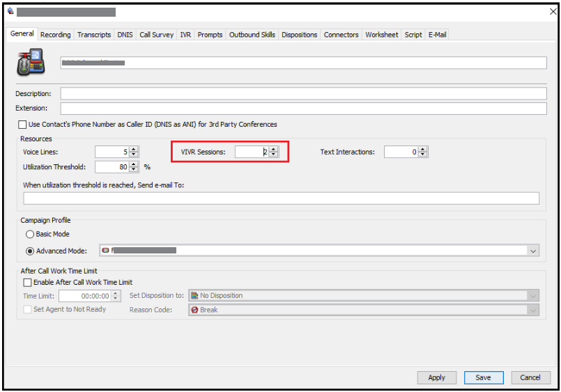The image size is (561, 392).
Task: Click the Save button
Action: 484,377
